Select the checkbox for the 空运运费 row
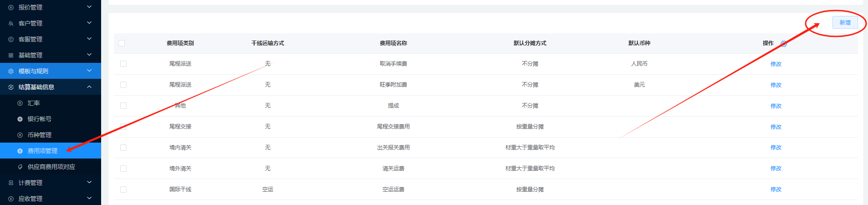The height and width of the screenshot is (205, 868). point(123,190)
